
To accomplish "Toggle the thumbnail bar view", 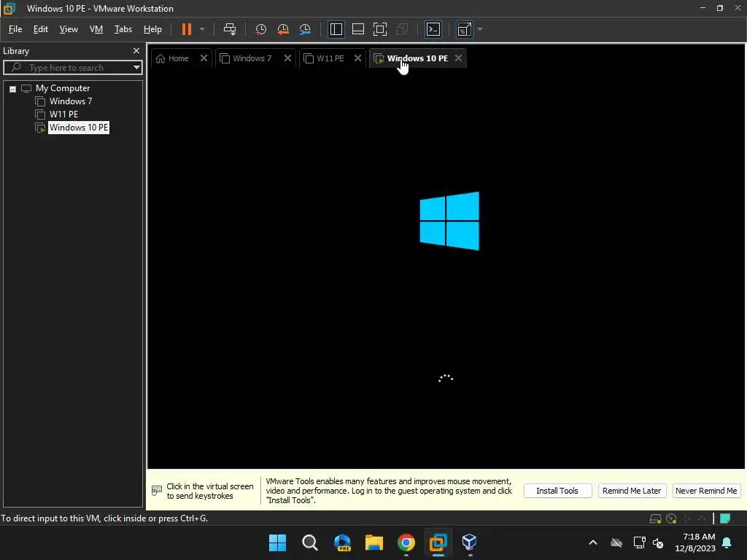I will click(x=357, y=29).
